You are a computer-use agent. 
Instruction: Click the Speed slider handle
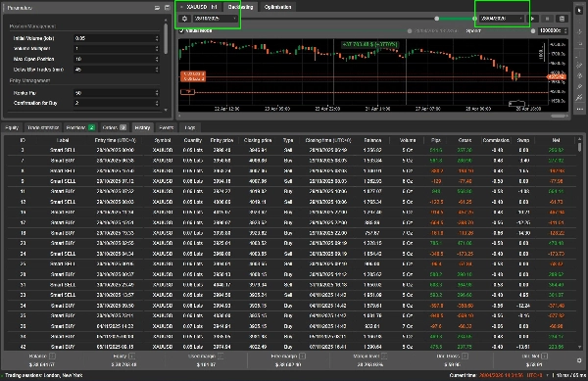pos(533,31)
